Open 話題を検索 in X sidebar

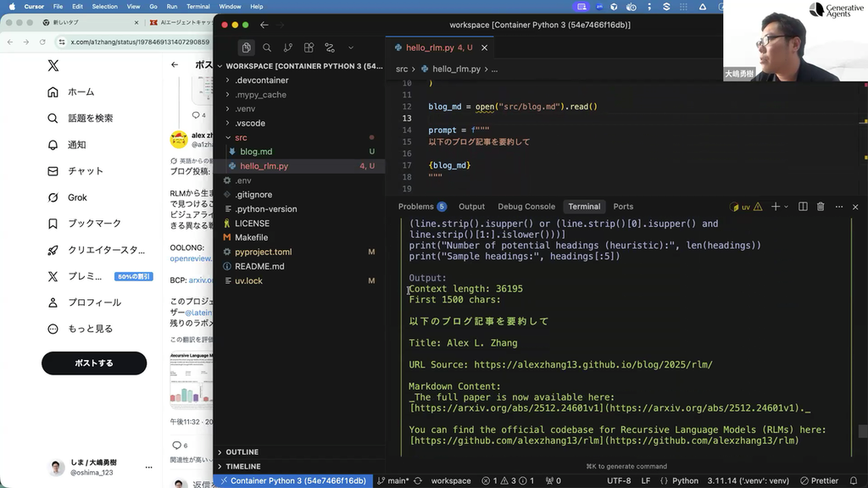point(81,119)
